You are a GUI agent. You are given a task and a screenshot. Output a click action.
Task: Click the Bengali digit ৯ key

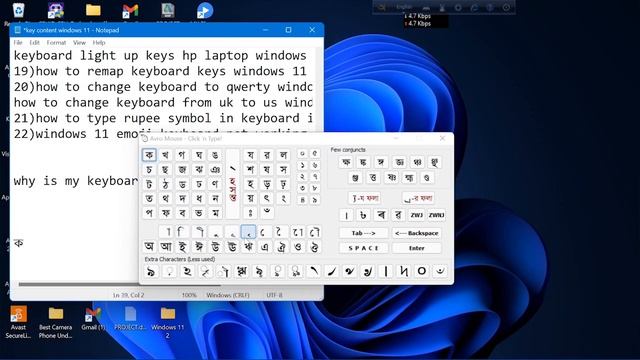[314, 200]
